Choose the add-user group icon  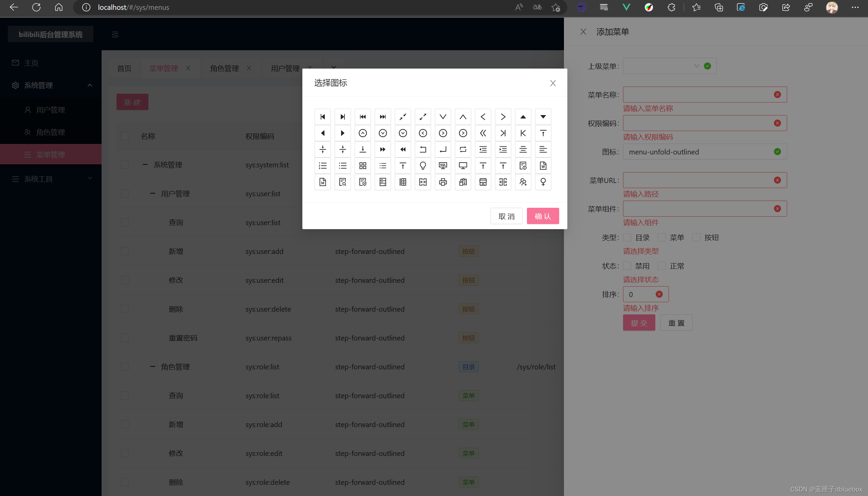pyautogui.click(x=523, y=182)
